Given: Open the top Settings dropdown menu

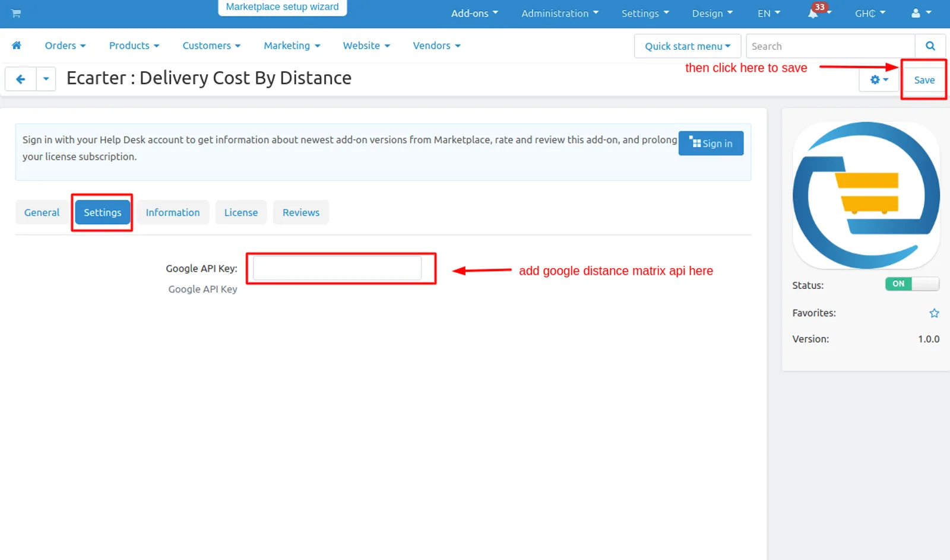Looking at the screenshot, I should click(645, 13).
